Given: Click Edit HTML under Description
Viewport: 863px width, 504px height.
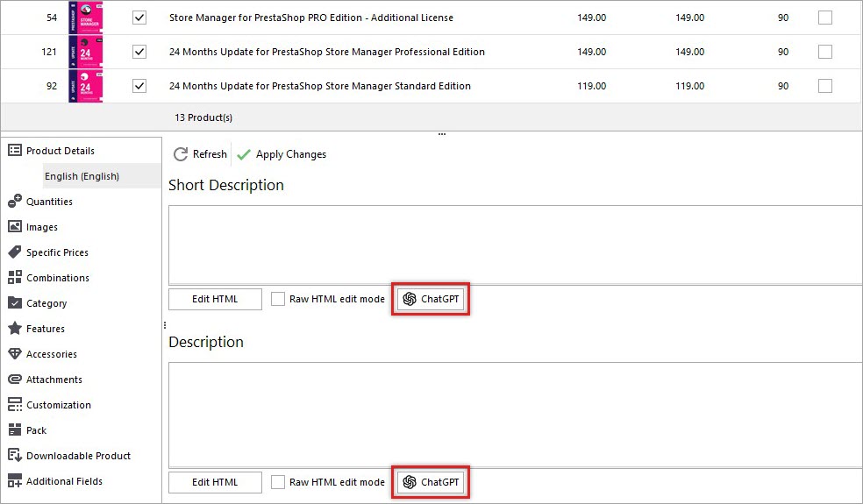Looking at the screenshot, I should [x=215, y=482].
